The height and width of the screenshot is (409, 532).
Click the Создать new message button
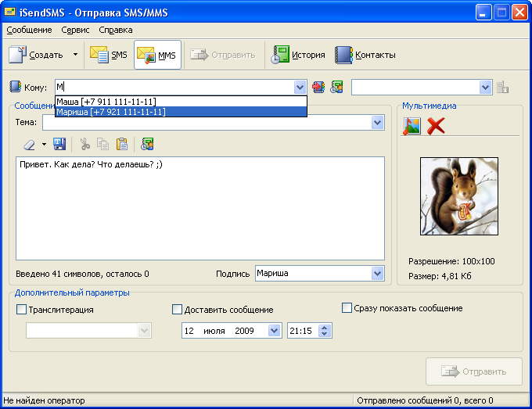point(36,55)
